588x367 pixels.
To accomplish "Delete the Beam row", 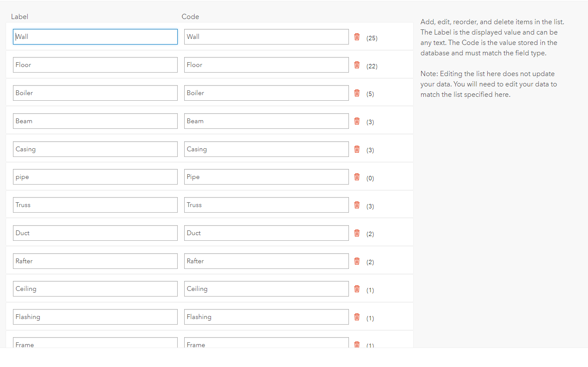I will [x=357, y=121].
